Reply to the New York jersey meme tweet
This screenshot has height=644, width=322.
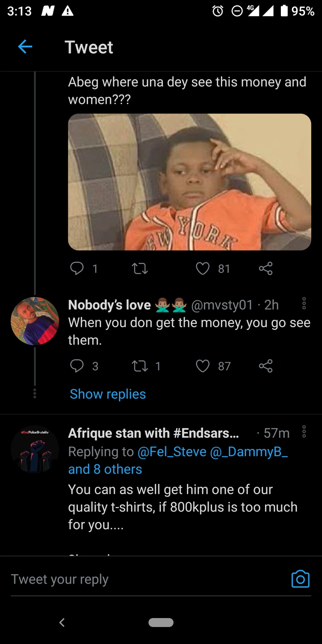click(x=77, y=268)
